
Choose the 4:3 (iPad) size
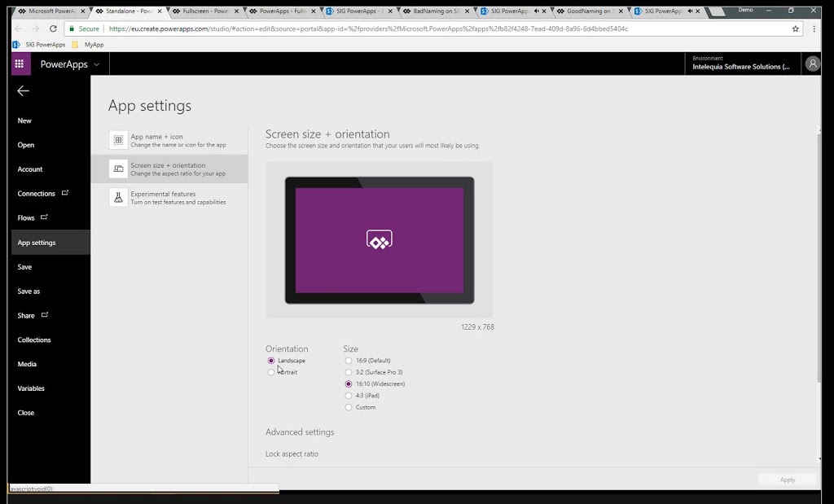(349, 396)
